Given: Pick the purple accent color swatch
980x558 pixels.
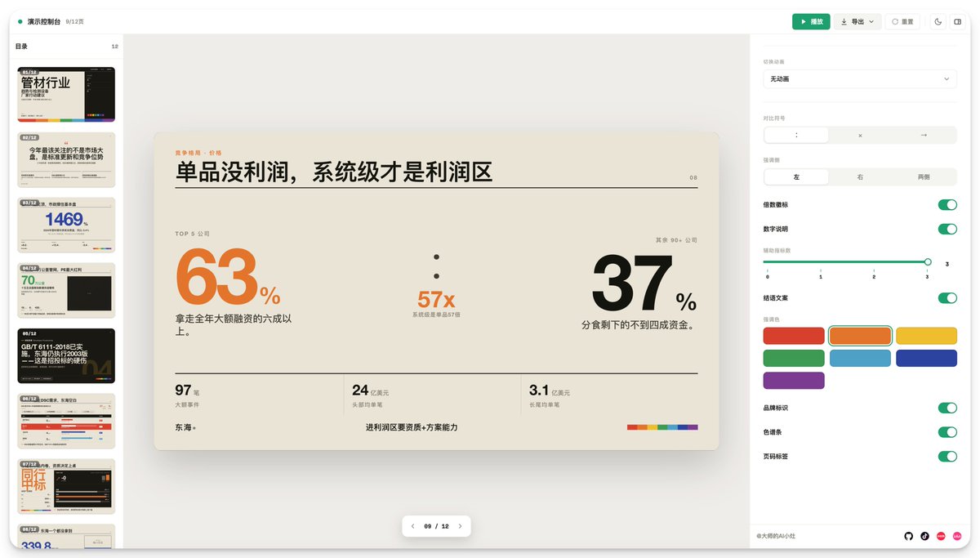Looking at the screenshot, I should coord(794,381).
